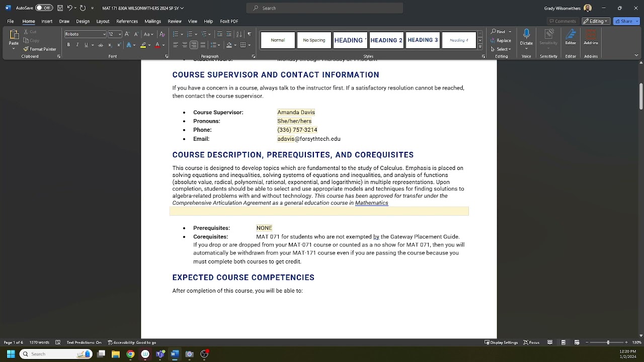This screenshot has height=362, width=644.
Task: Center the paragraph text
Action: pyautogui.click(x=185, y=45)
